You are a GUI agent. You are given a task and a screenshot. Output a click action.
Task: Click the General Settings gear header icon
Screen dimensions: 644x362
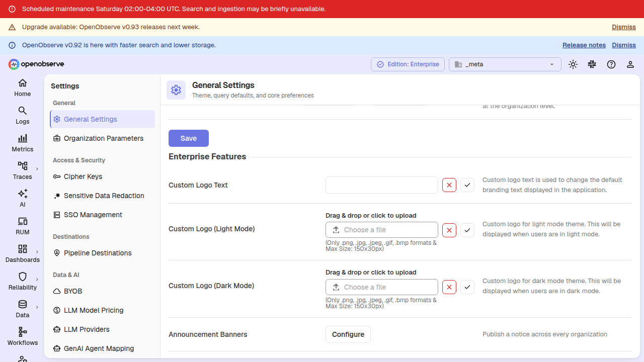pos(176,90)
